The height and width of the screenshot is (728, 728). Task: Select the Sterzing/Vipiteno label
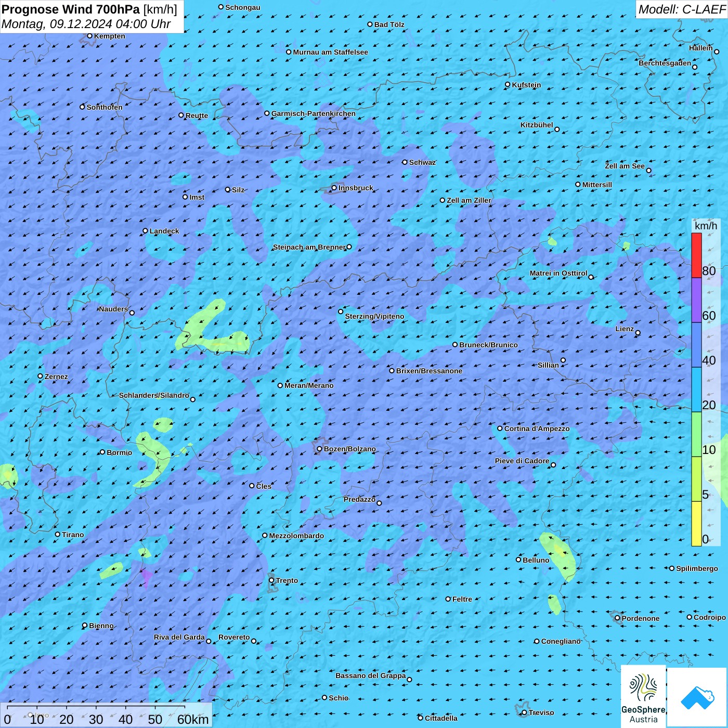[374, 316]
